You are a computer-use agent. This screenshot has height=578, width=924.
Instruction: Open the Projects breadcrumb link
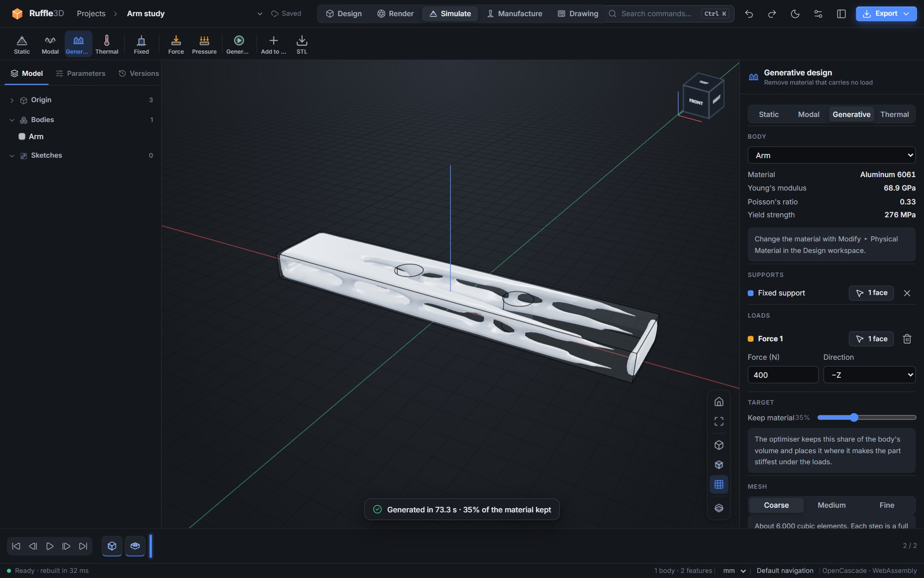[91, 14]
